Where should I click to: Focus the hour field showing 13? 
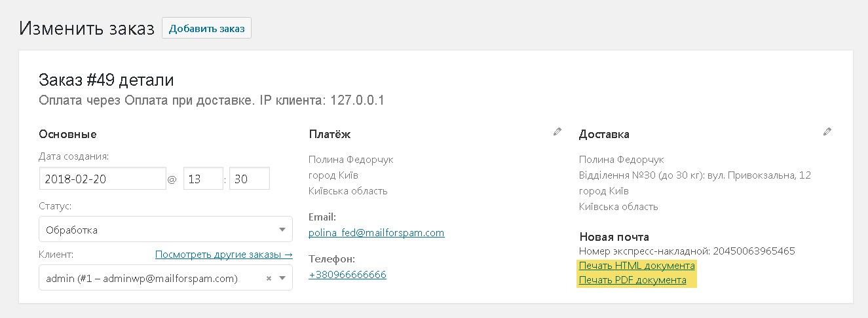(203, 179)
